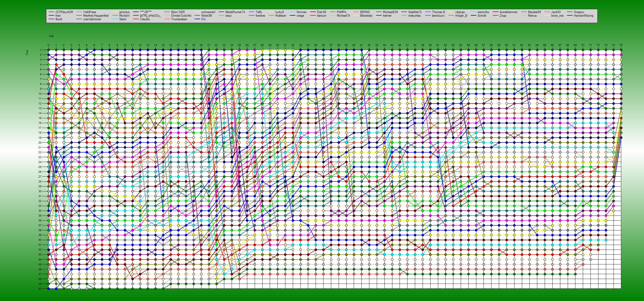Image resolution: width=644 pixels, height=301 pixels.
Task: Click the Pos axis title
Action: click(27, 52)
